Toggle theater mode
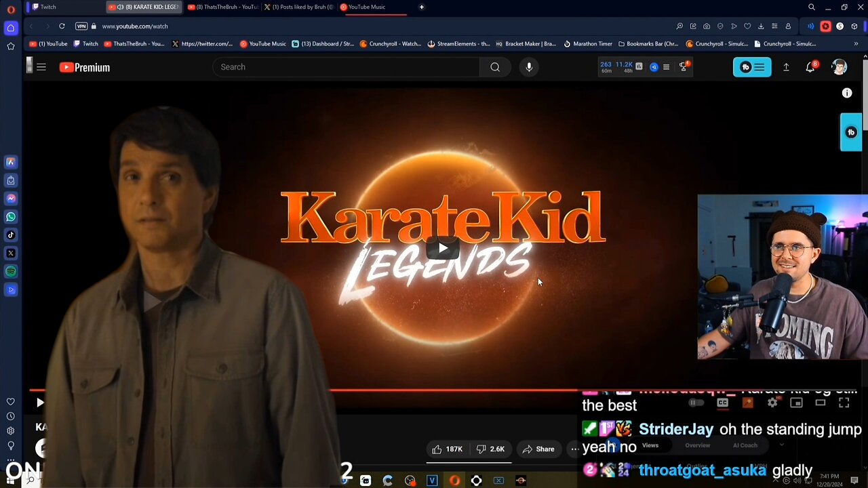Viewport: 868px width, 488px height. [x=821, y=403]
